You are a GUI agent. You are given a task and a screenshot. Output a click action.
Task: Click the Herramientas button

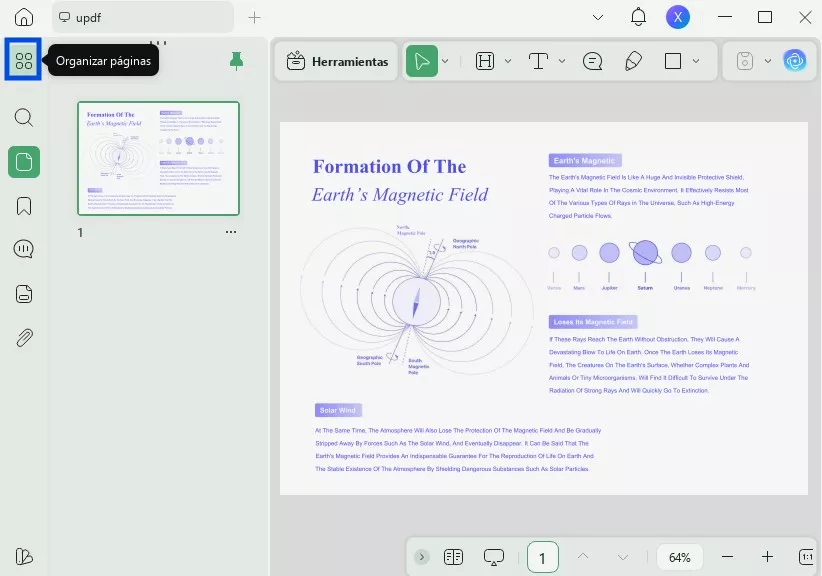tap(337, 61)
